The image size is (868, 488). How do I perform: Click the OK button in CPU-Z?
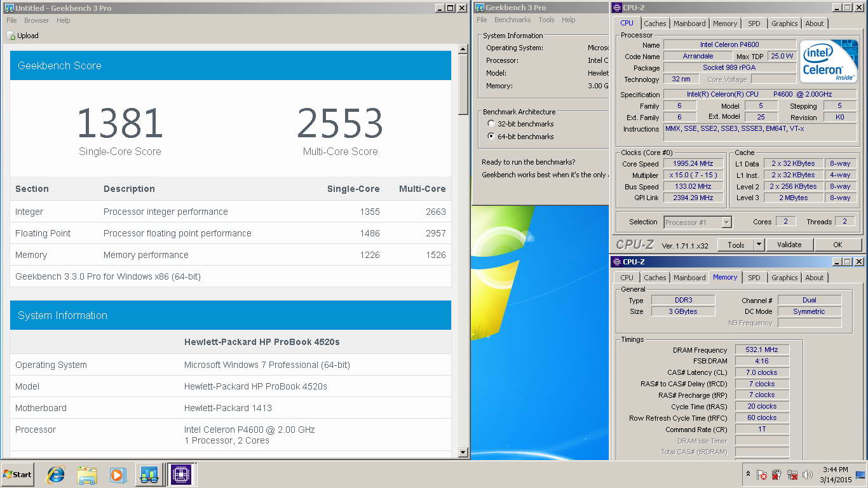point(837,245)
